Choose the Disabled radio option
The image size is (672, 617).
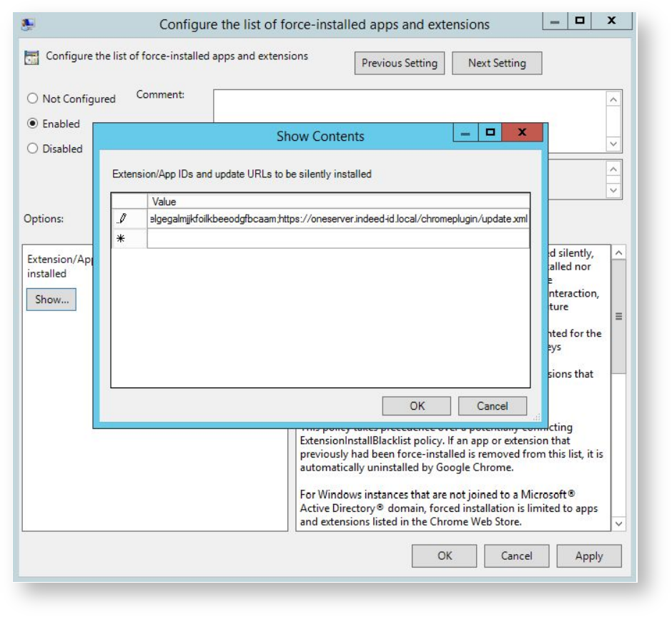pos(32,149)
